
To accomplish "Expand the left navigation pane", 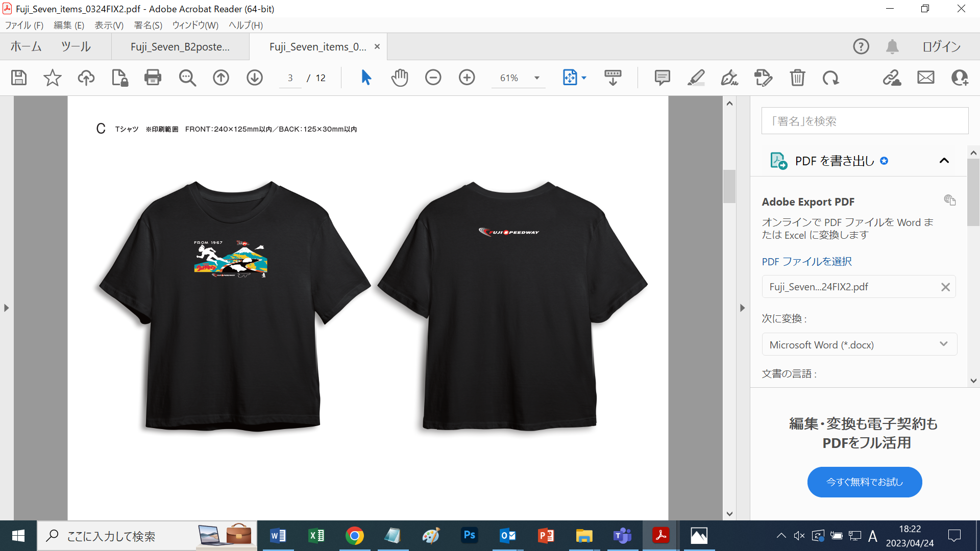I will [x=6, y=308].
